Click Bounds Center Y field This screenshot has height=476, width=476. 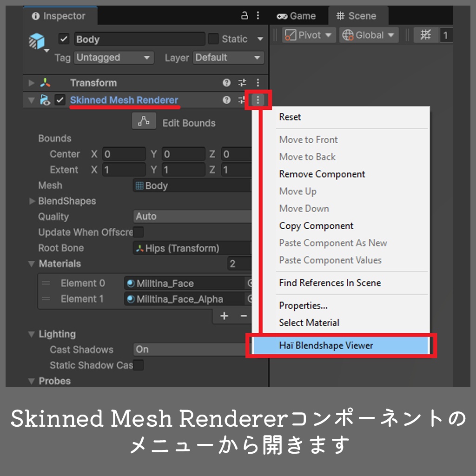(x=183, y=154)
